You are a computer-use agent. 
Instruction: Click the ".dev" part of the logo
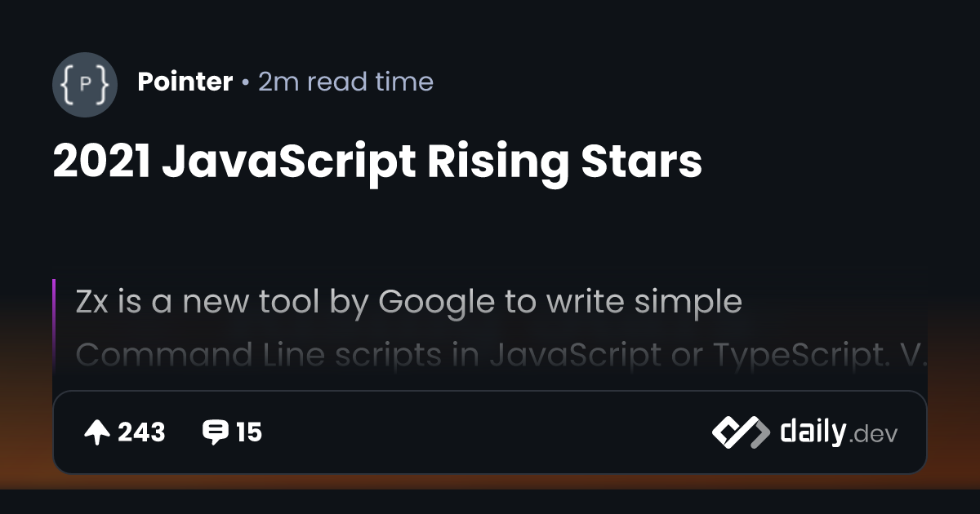(x=874, y=435)
